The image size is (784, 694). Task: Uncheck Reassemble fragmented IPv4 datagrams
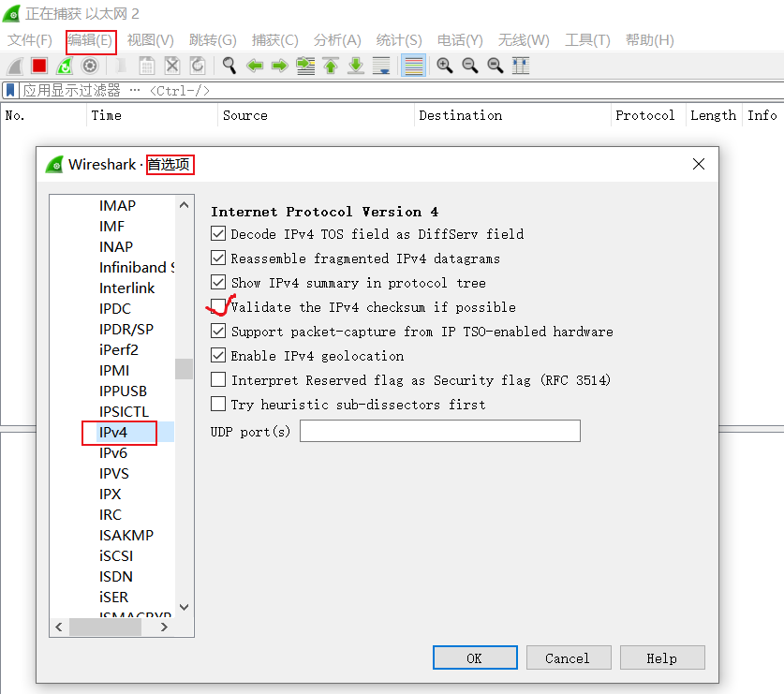(218, 258)
